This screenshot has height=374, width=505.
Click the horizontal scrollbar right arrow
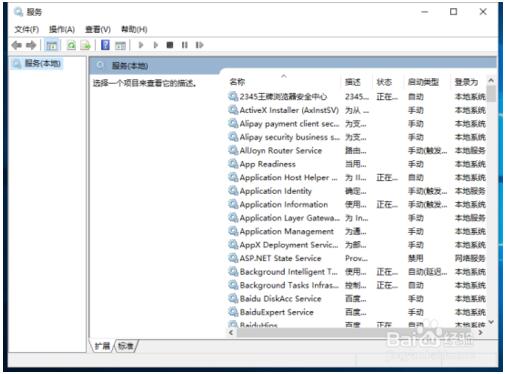tap(480, 332)
